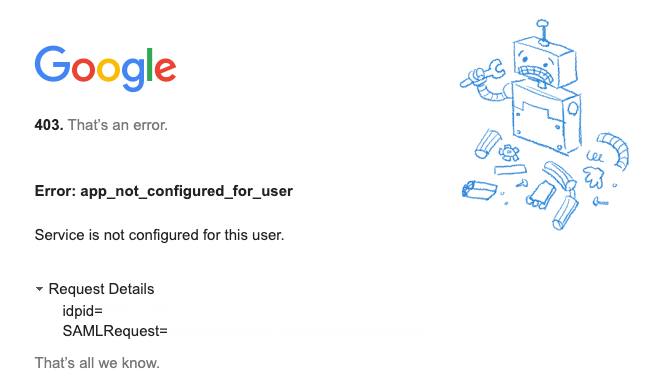Click the small box-shaped robot part at left
649x379 pixels.
(x=479, y=190)
